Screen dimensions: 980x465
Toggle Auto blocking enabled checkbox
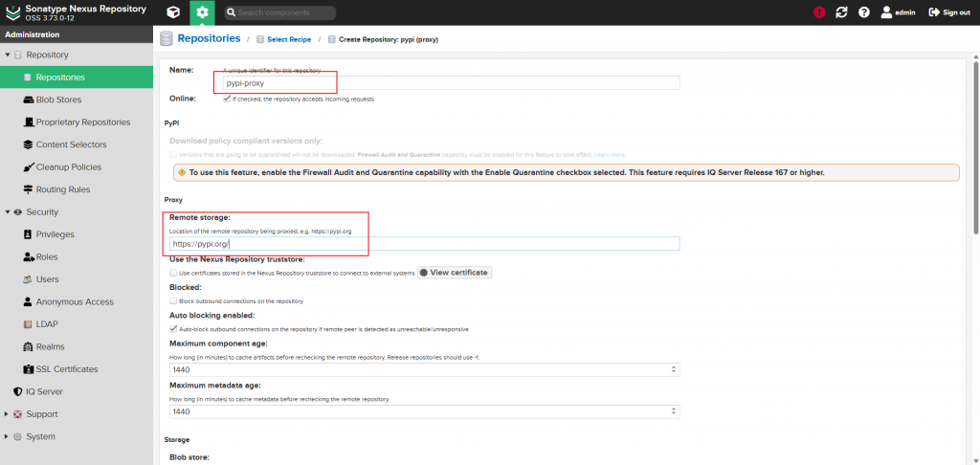173,329
